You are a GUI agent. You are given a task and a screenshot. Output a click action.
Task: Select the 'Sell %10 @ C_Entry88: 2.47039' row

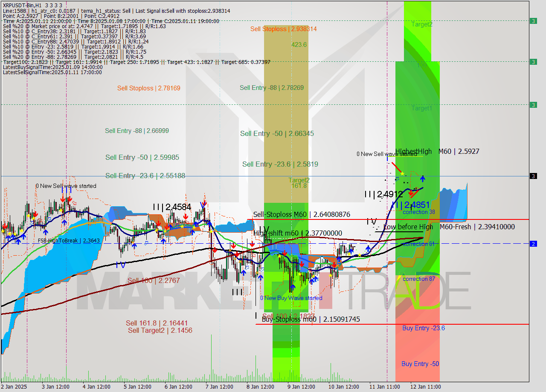click(76, 41)
